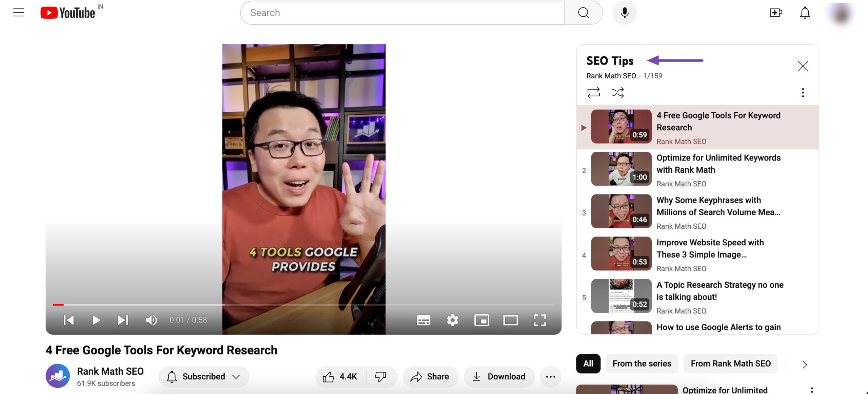This screenshot has width=868, height=394.
Task: Open the playlist three-dot options menu
Action: (803, 92)
